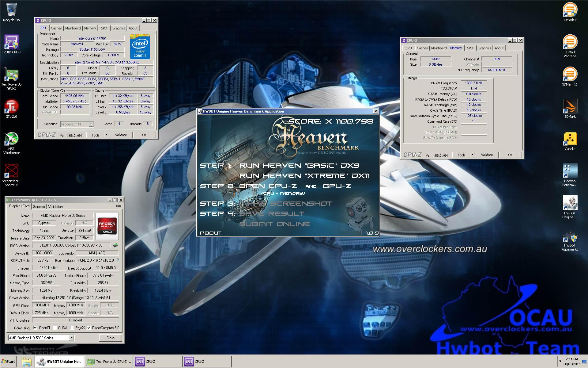
Task: Click OK in the Memory CPU-Z window
Action: (x=510, y=155)
